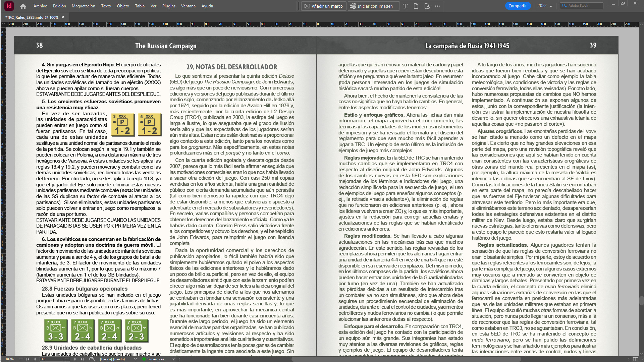Open the Archivo menu
This screenshot has width=644, height=362.
pos(40,6)
